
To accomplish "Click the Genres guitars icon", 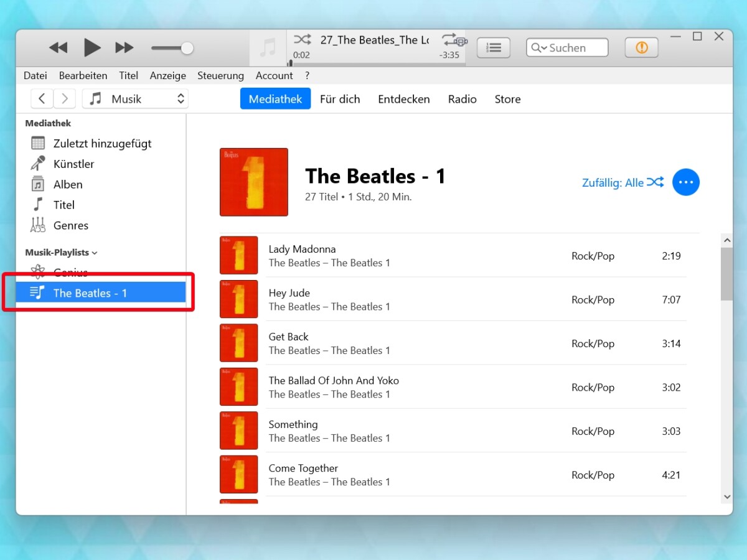I will click(38, 225).
